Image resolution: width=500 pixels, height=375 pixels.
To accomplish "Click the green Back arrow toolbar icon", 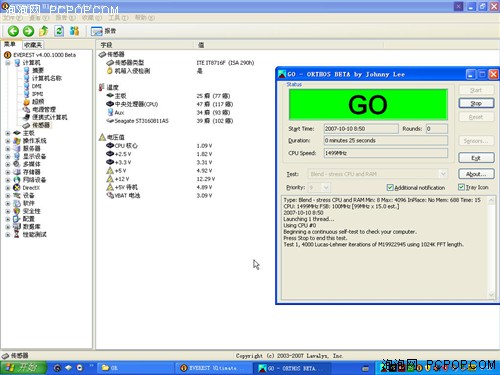I will 13,31.
